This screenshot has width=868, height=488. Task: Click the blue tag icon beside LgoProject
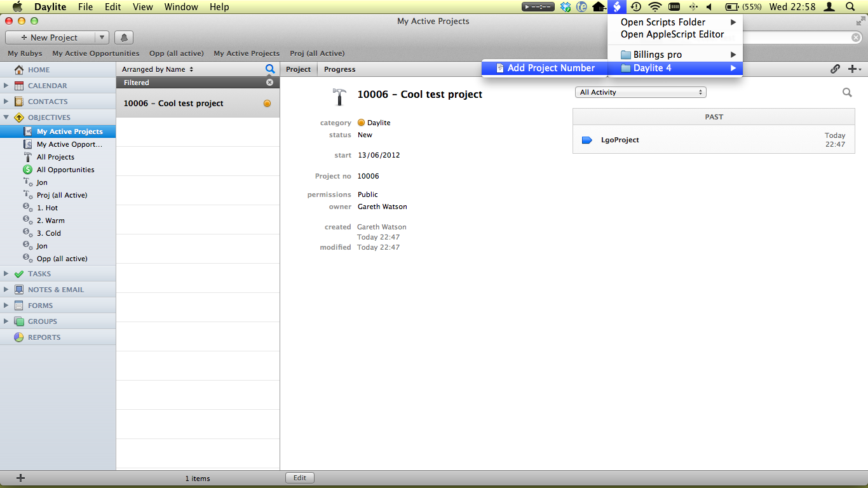pyautogui.click(x=587, y=140)
